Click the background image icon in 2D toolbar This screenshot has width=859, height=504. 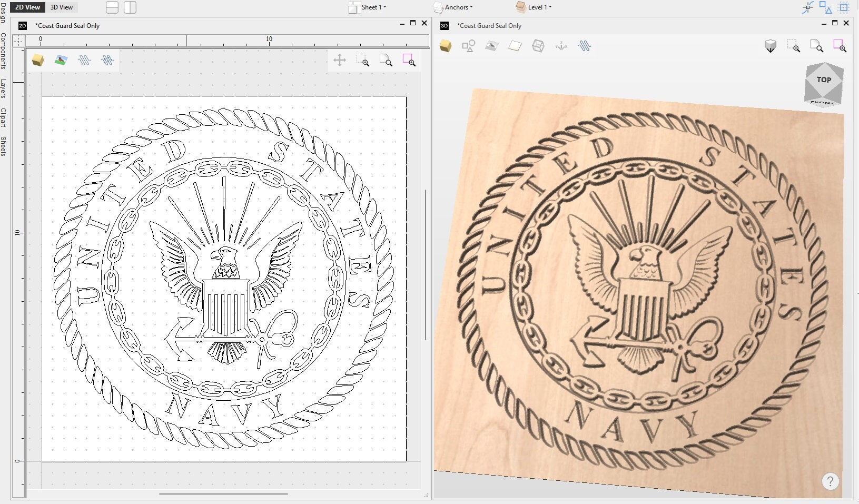click(60, 60)
